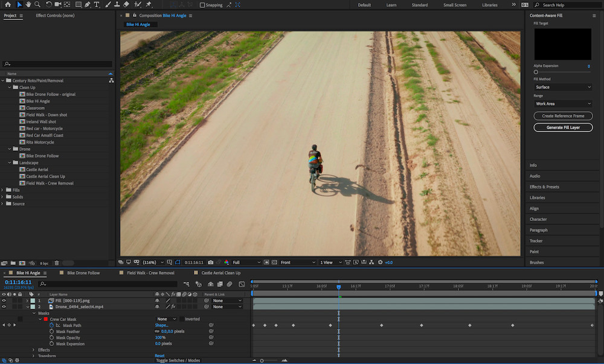Open the Fill Method dropdown
This screenshot has height=364, width=604.
[x=562, y=87]
